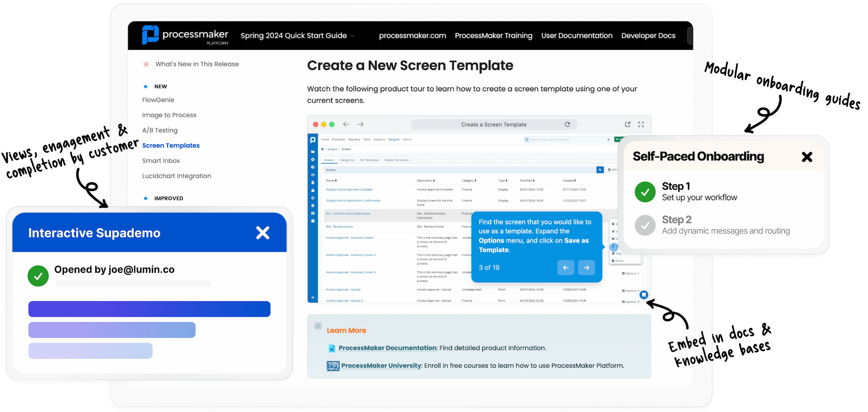Switch to the Shared Templates tab
This screenshot has width=868, height=412.
tap(396, 160)
